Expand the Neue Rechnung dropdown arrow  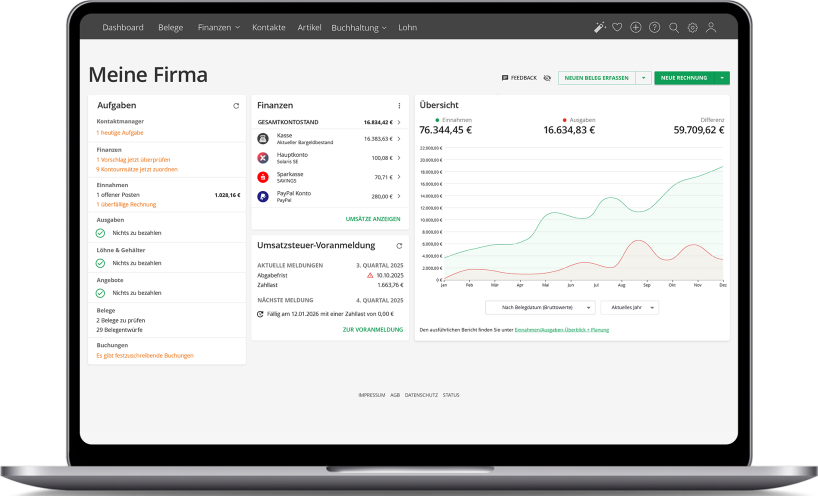pos(721,77)
